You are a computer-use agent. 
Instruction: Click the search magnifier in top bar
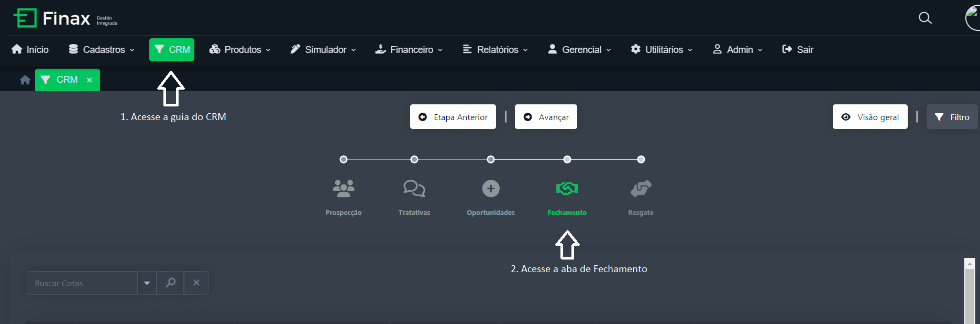tap(925, 18)
